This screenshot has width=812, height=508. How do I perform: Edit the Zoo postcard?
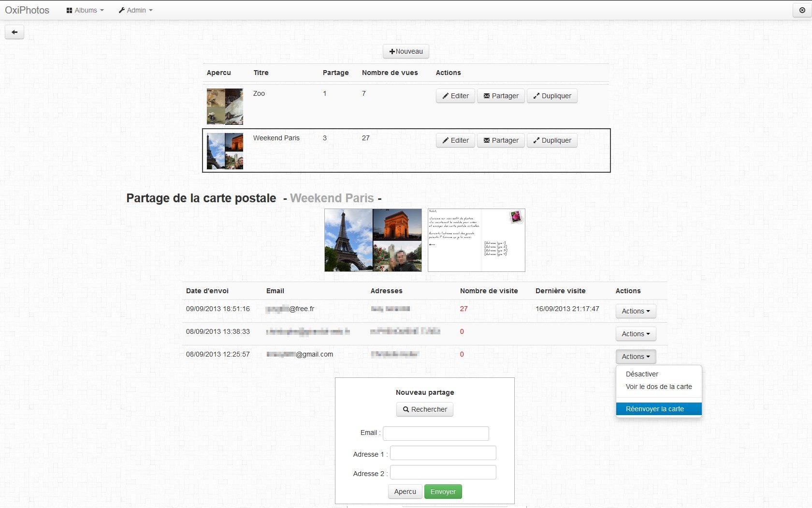455,96
